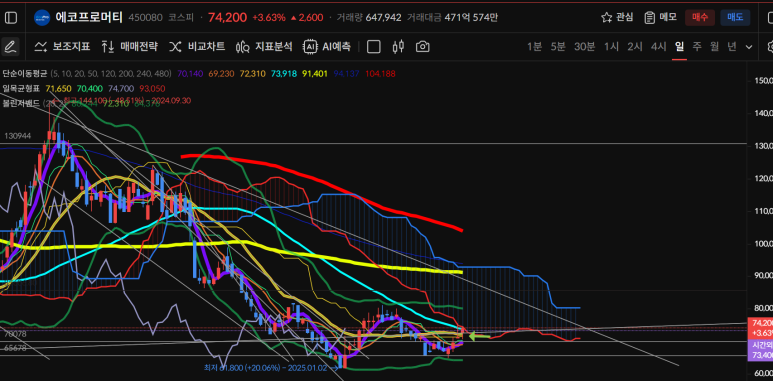Click 단순이동평균 indicator label
The image size is (773, 381).
(x=24, y=74)
